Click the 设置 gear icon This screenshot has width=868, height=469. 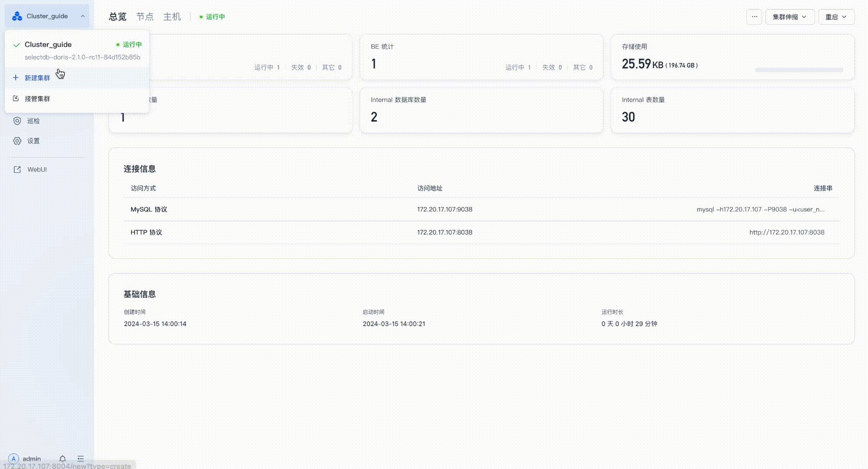17,141
